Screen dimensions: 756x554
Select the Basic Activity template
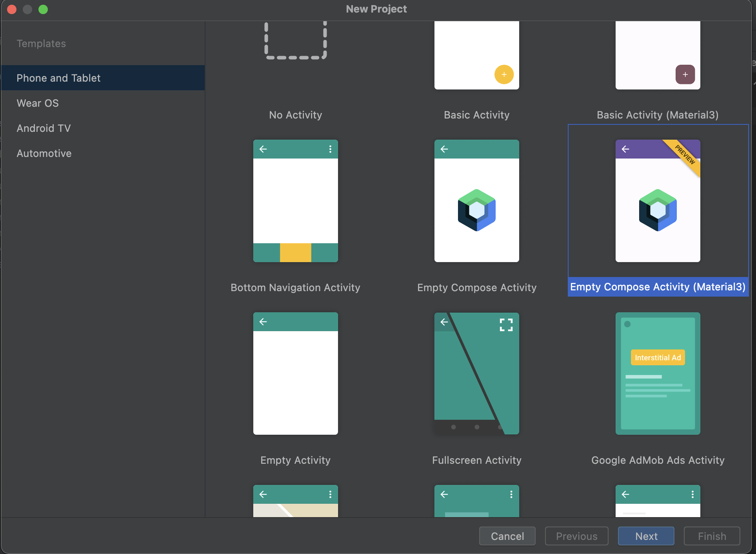click(x=476, y=55)
